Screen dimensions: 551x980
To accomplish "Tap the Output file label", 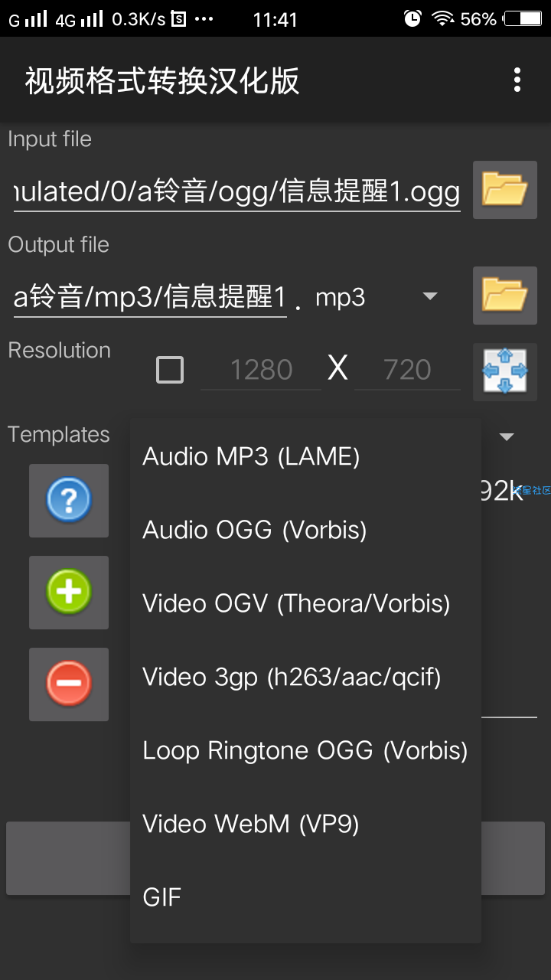I will tap(58, 245).
